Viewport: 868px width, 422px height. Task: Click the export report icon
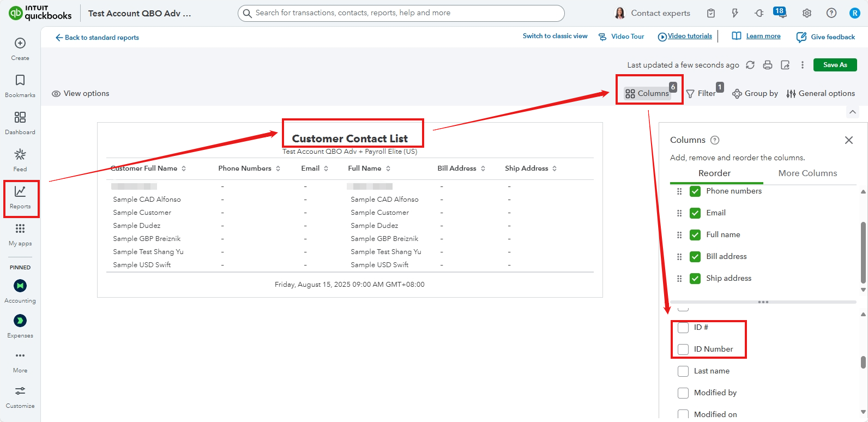[x=785, y=65]
